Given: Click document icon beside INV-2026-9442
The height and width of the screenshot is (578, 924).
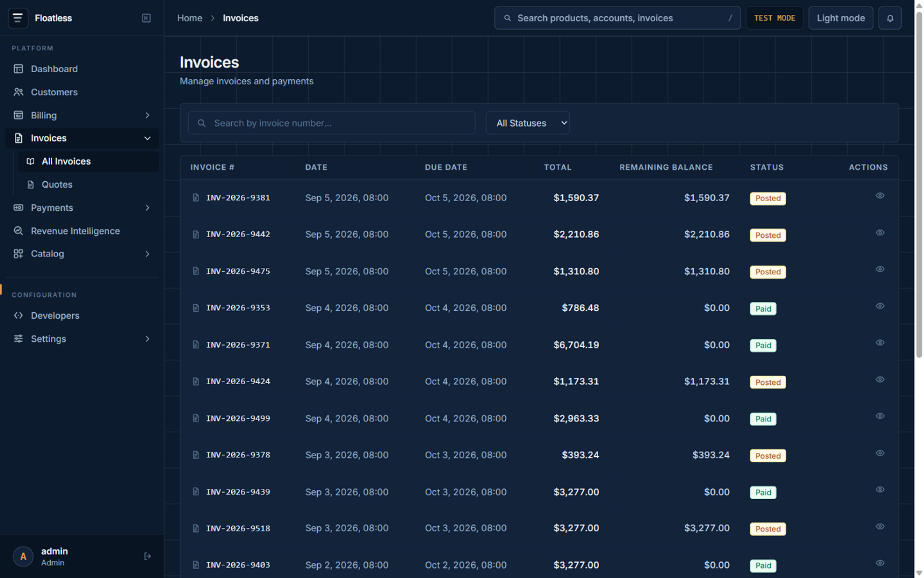Looking at the screenshot, I should (196, 234).
